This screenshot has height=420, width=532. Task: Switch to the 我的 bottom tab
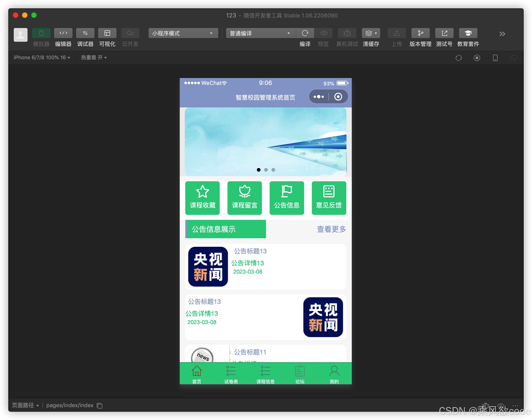[334, 374]
